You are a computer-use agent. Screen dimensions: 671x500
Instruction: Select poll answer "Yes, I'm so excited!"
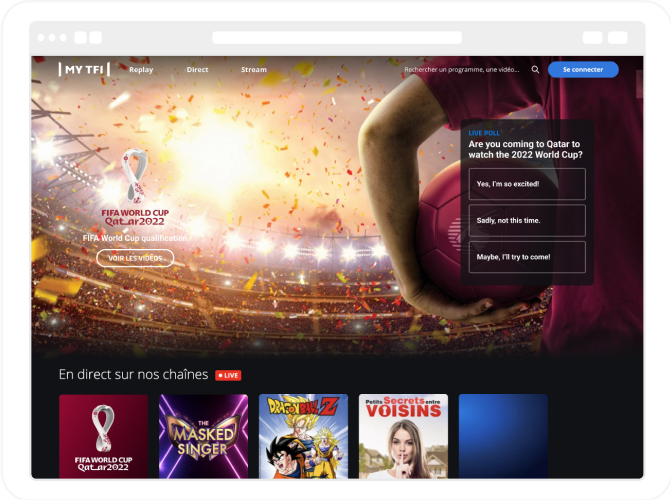[527, 184]
